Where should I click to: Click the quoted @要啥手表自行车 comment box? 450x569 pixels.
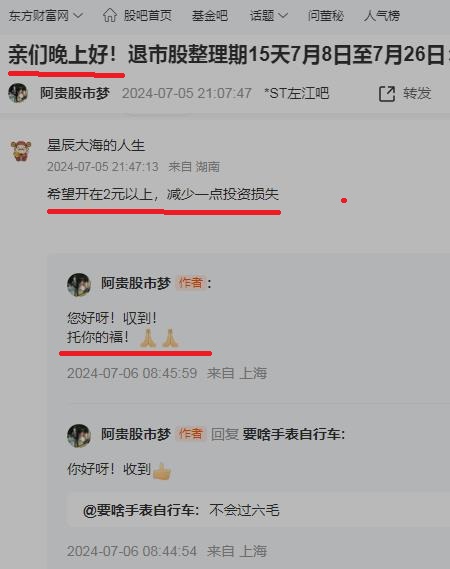pyautogui.click(x=258, y=510)
